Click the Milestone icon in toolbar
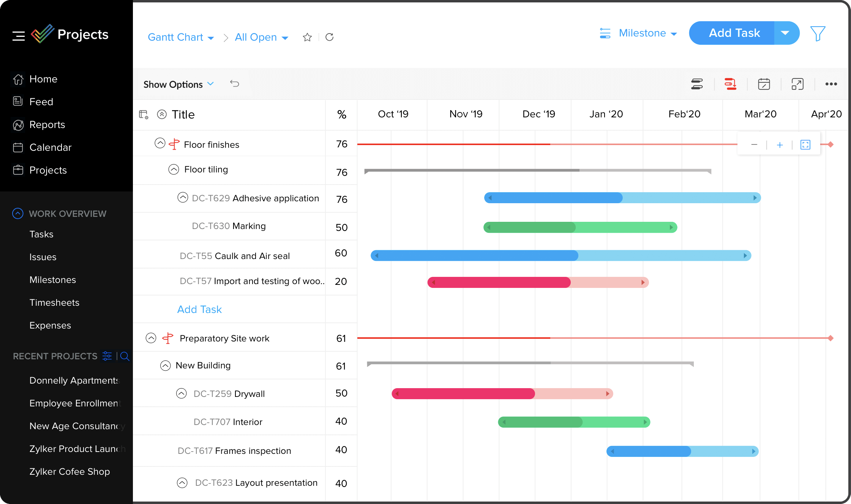The height and width of the screenshot is (504, 851). pos(605,33)
